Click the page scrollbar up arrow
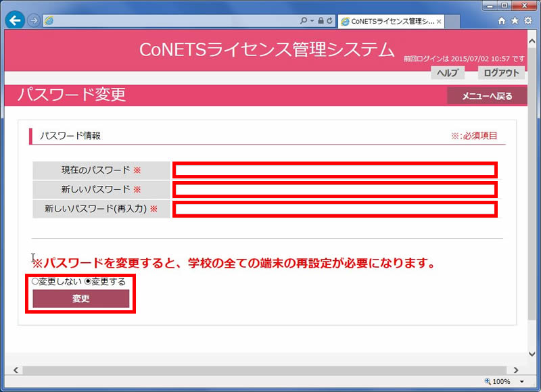 (x=532, y=41)
